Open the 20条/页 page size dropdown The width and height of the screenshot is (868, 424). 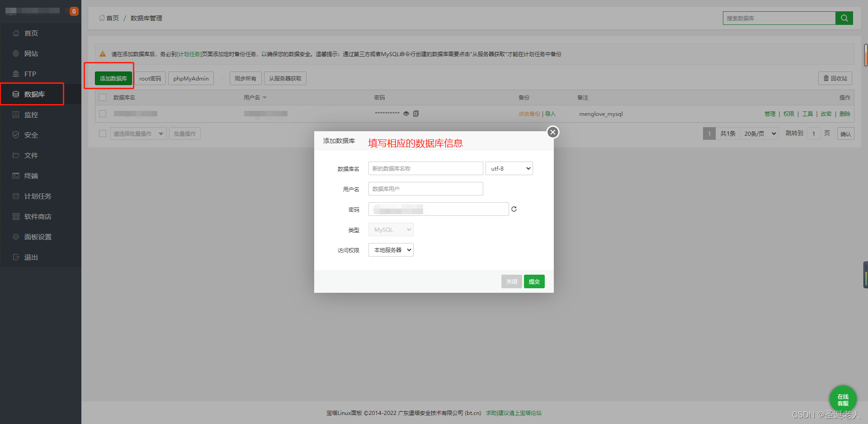tap(759, 133)
